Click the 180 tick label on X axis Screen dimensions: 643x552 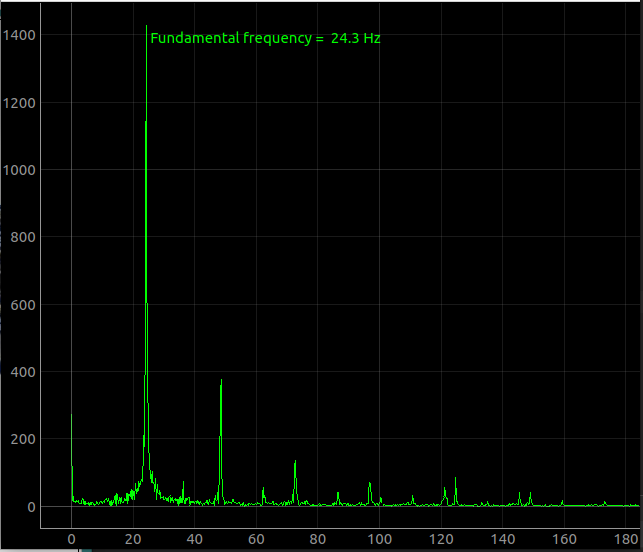[x=626, y=539]
